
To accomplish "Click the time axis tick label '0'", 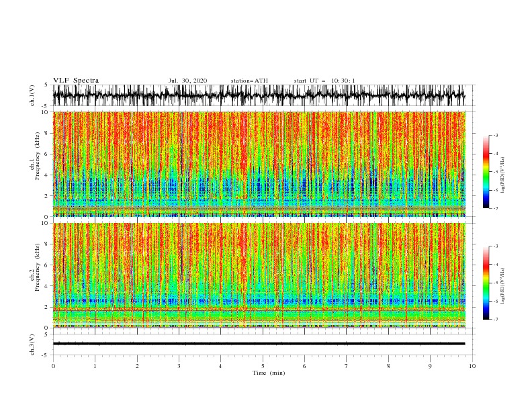I will point(53,366).
